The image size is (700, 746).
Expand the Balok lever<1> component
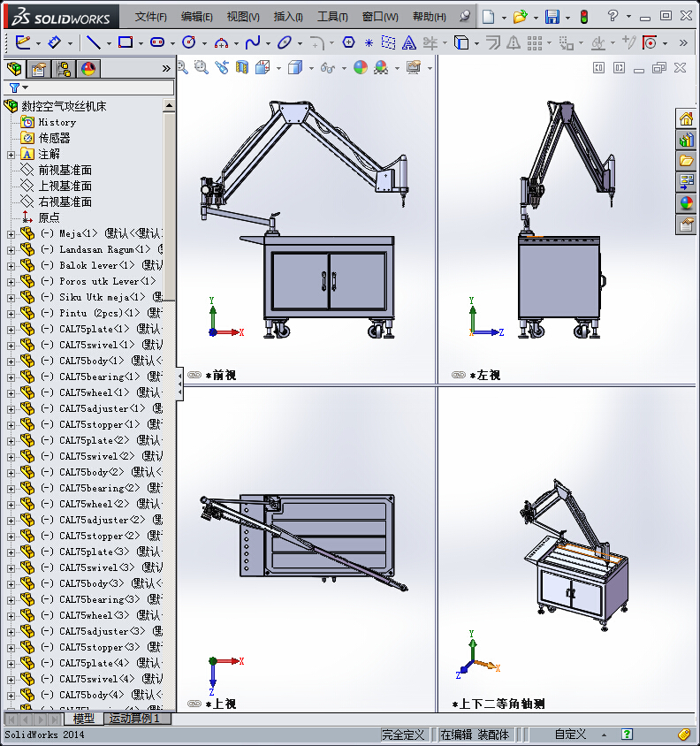(11, 266)
